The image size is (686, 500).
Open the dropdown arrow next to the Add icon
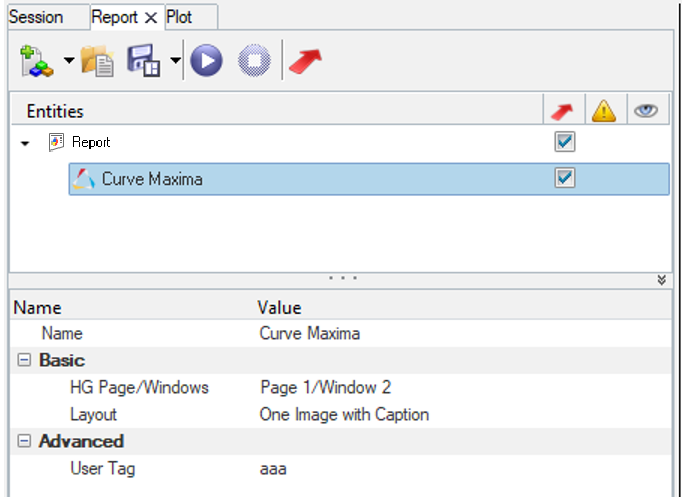click(x=68, y=61)
